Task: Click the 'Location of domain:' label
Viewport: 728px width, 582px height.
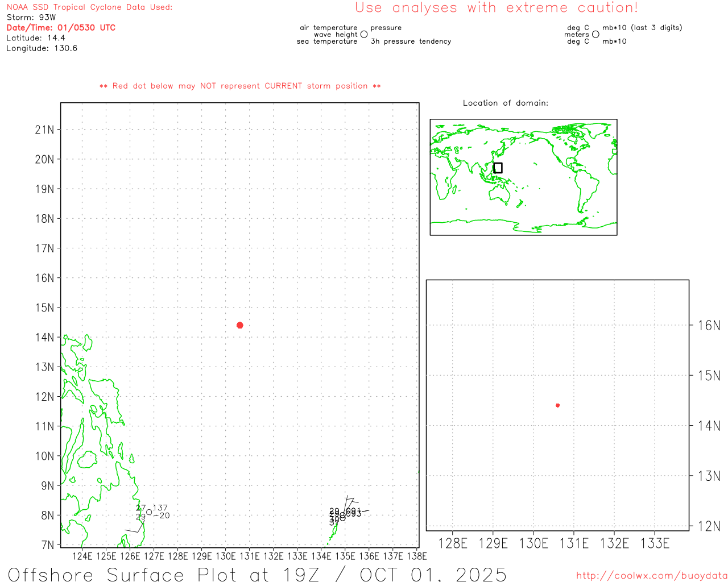Action: click(505, 103)
